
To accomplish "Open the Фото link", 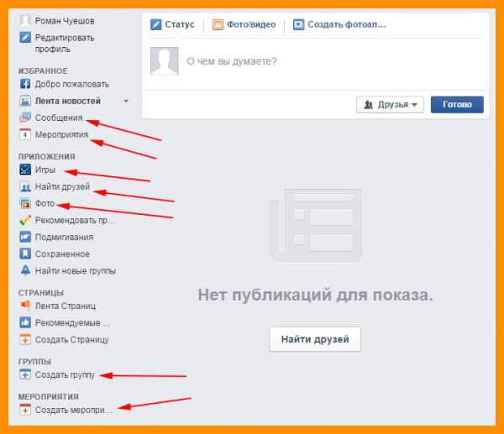I will pos(45,203).
